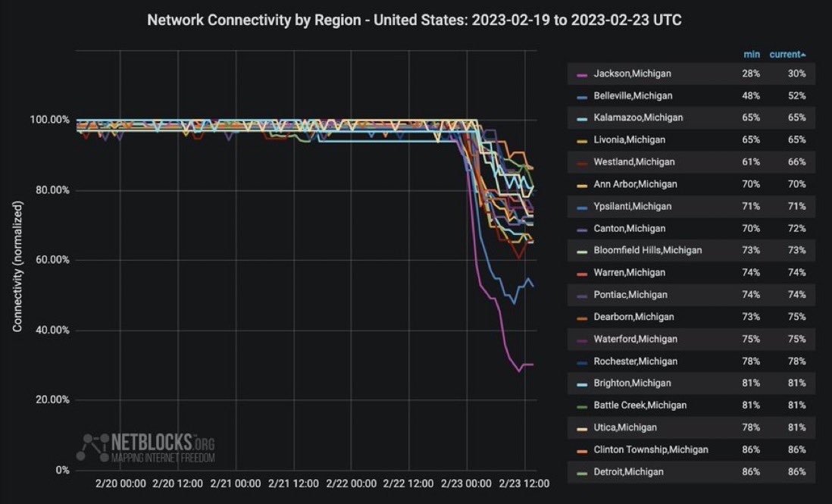This screenshot has width=832, height=504.
Task: Click the Waterford, Michigan legend color swatch
Action: tap(582, 340)
